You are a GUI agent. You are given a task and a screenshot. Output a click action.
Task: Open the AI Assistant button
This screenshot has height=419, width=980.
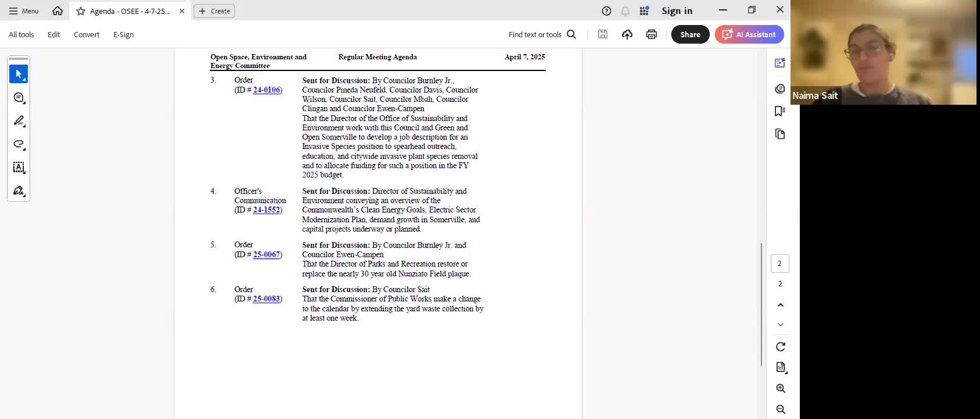coord(749,34)
